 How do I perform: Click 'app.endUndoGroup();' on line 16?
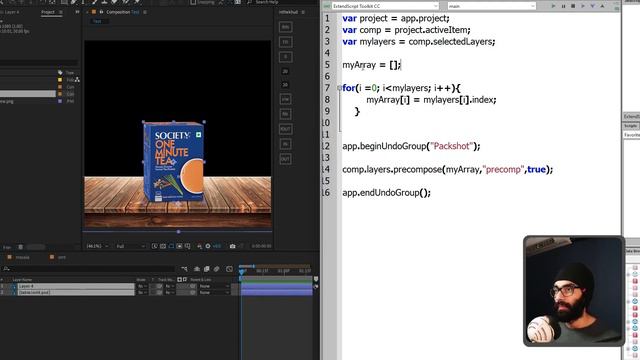[x=387, y=193]
